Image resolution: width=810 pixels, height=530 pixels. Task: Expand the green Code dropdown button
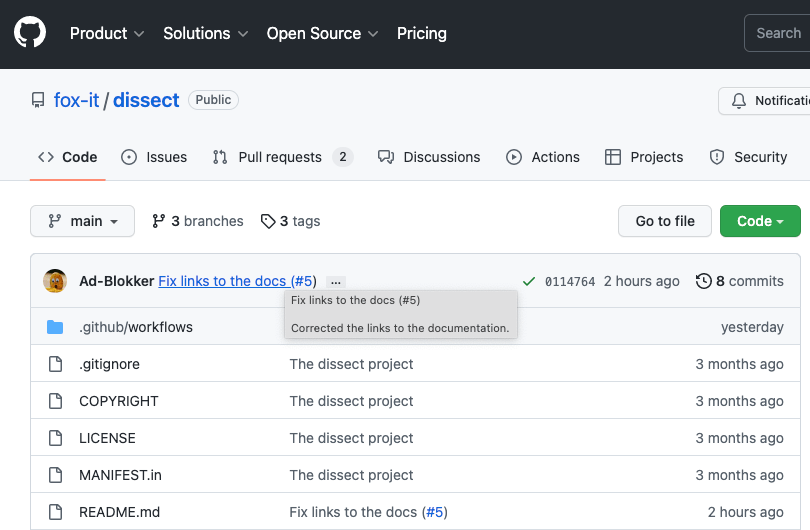tap(760, 221)
